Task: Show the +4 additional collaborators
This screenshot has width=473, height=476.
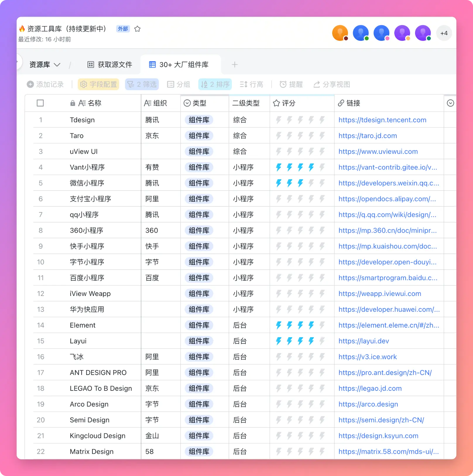Action: 444,33
